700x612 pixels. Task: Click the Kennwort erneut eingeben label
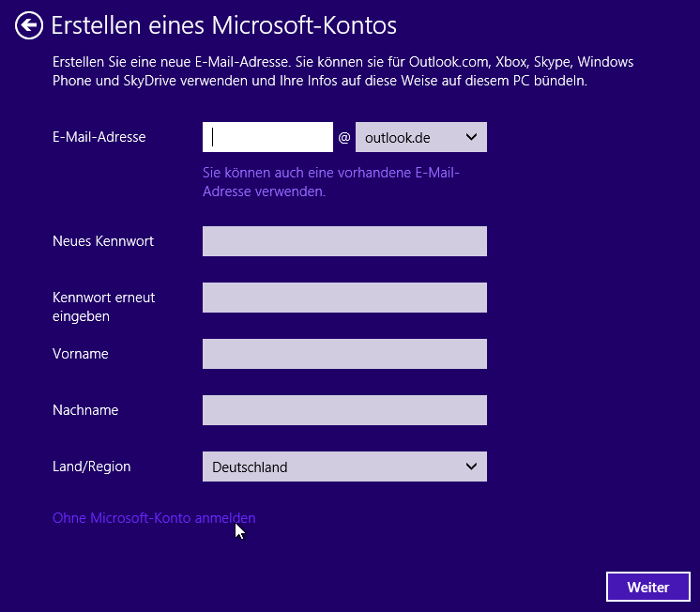point(103,307)
